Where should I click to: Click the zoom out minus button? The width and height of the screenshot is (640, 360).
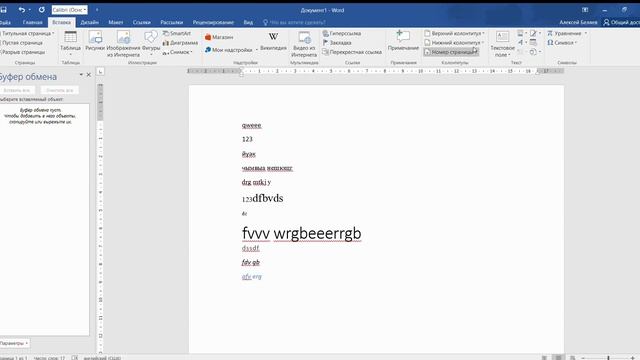[584, 358]
